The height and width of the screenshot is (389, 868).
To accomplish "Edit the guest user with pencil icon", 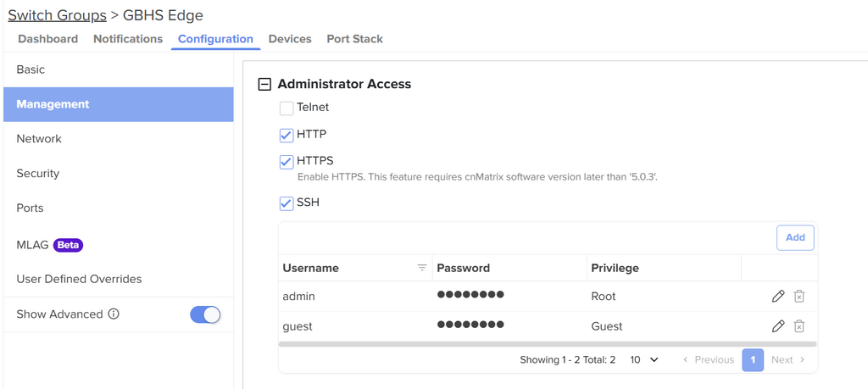I will click(x=778, y=326).
